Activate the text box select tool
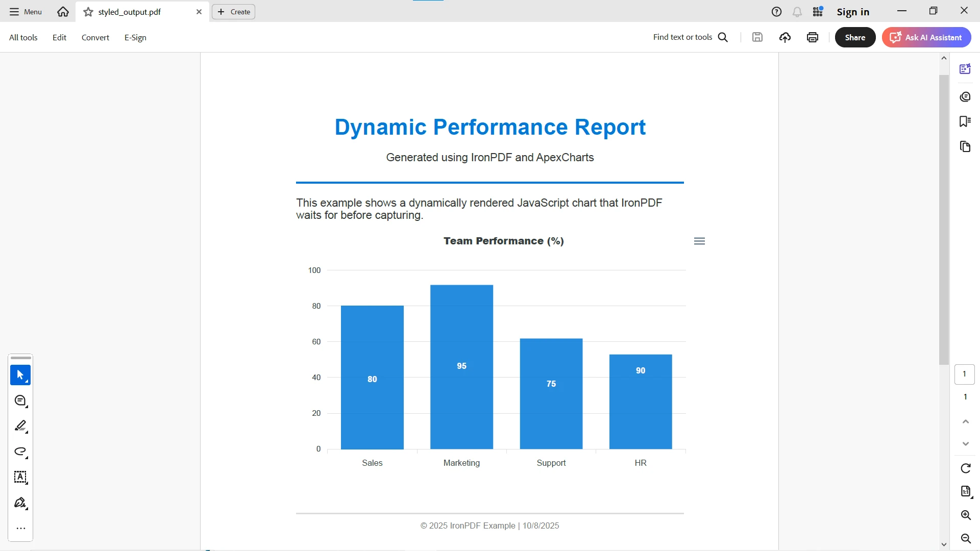The image size is (980, 551). click(20, 477)
